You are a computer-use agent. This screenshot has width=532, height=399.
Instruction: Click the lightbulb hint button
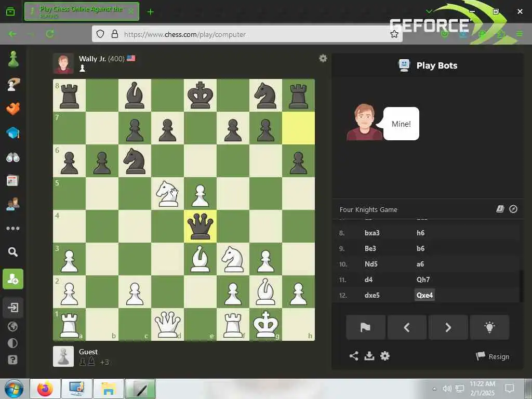click(489, 327)
